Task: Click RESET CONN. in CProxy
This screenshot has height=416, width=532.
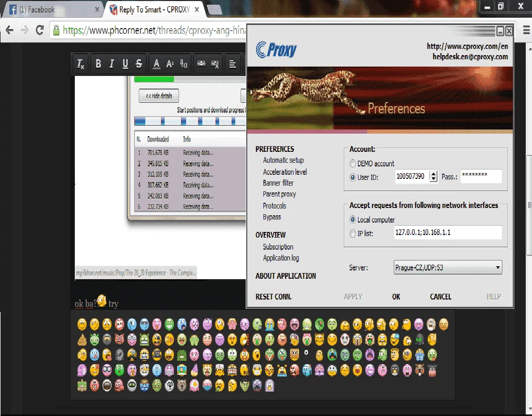Action: [x=273, y=297]
